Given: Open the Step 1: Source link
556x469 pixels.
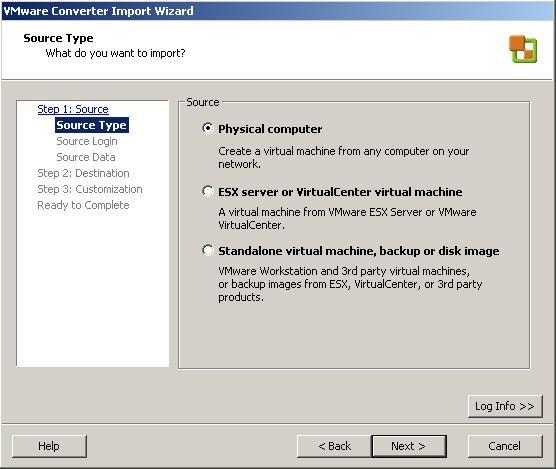Looking at the screenshot, I should click(x=73, y=109).
